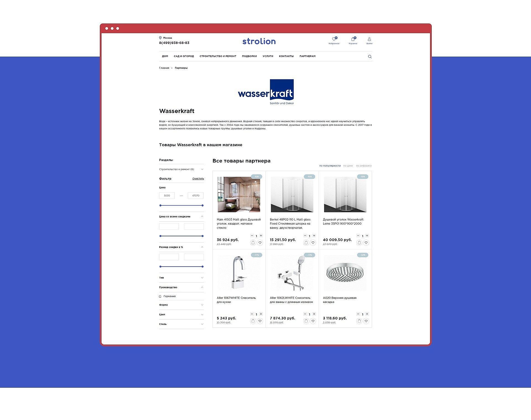Favorite the Berkel 48P02-110 glass screen
The image size is (531, 420).
(313, 243)
